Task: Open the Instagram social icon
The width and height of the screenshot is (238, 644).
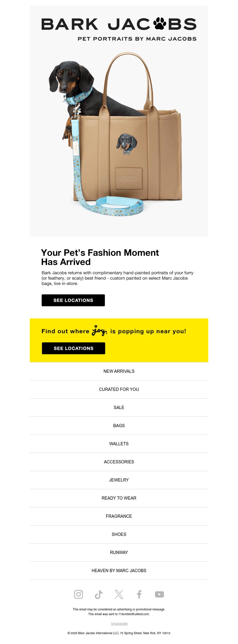Action: click(79, 594)
